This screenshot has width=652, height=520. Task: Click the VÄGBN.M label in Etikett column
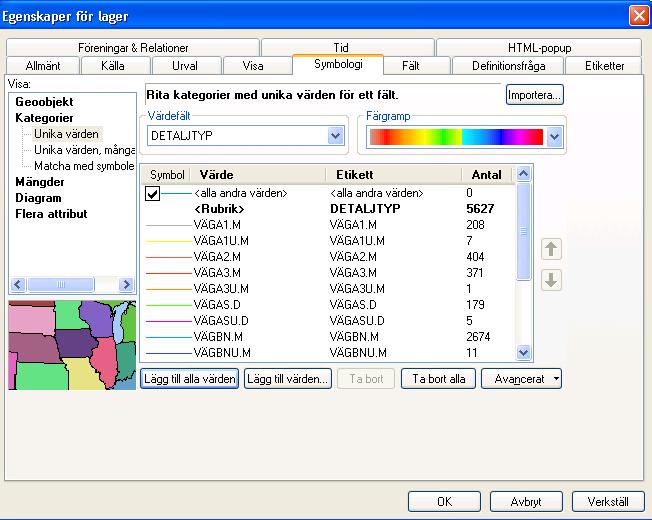[x=354, y=337]
